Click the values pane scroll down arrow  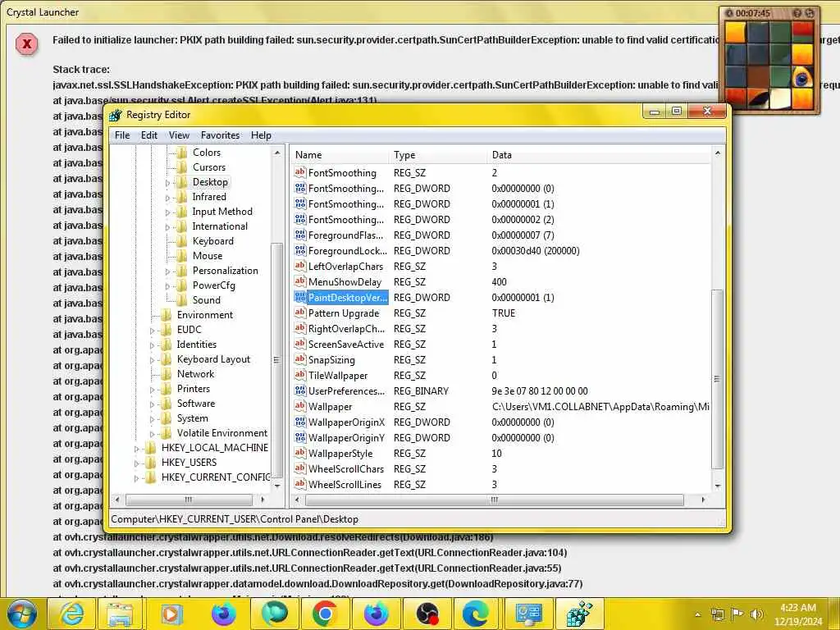point(717,486)
